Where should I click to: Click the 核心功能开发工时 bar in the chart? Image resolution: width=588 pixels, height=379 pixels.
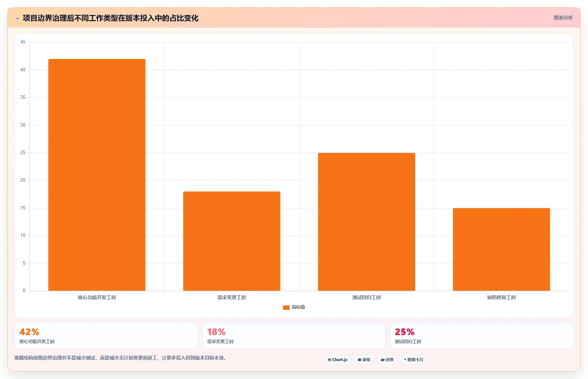tap(97, 175)
